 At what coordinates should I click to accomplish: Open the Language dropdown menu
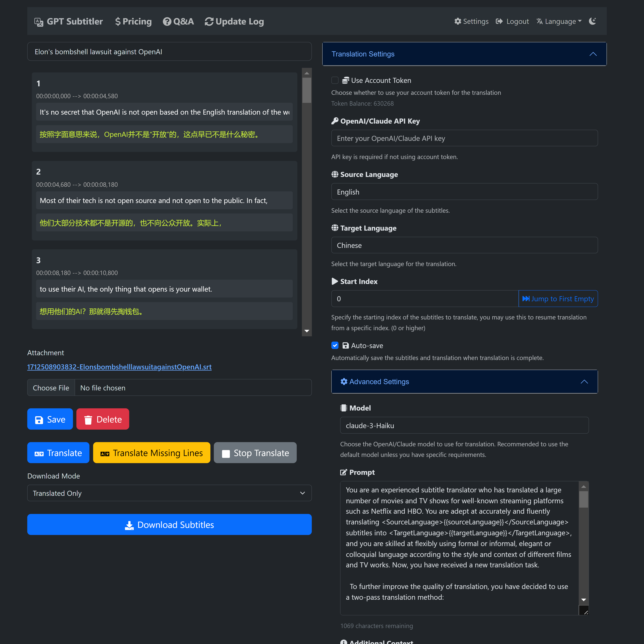pos(559,21)
